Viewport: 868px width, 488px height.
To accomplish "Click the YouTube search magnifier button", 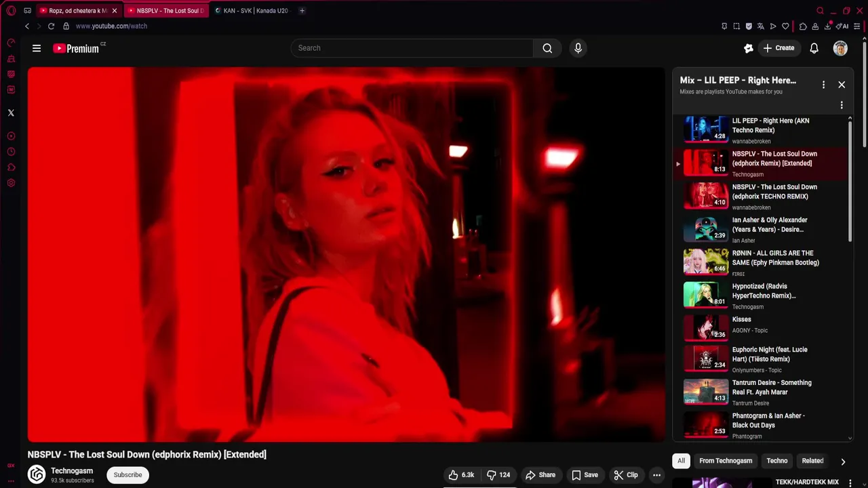I will [547, 48].
